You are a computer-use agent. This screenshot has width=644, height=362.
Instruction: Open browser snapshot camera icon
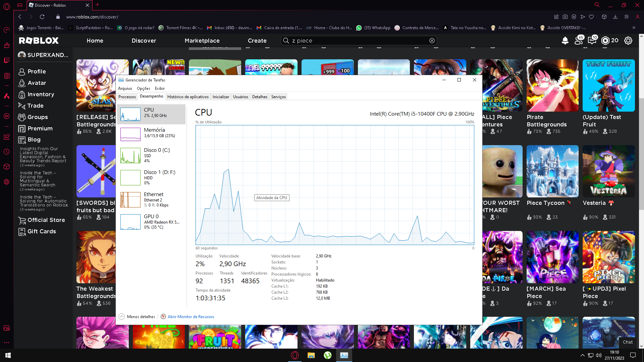click(x=565, y=17)
